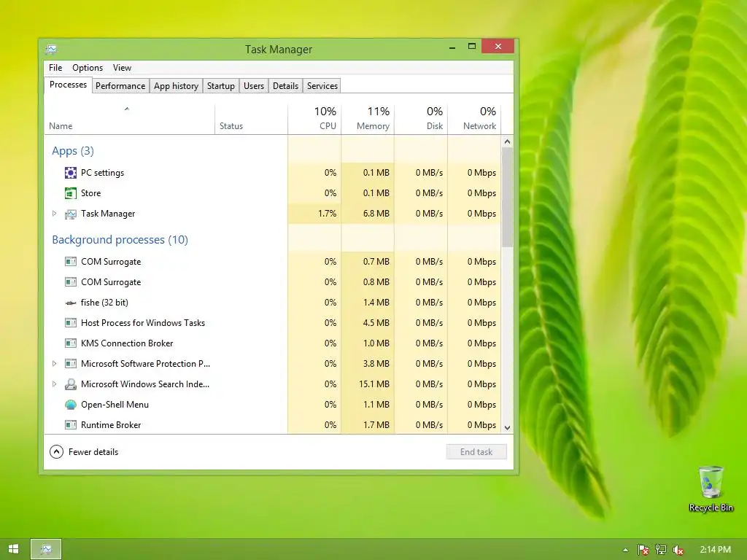Click the Open-Shell Menu icon

(71, 405)
